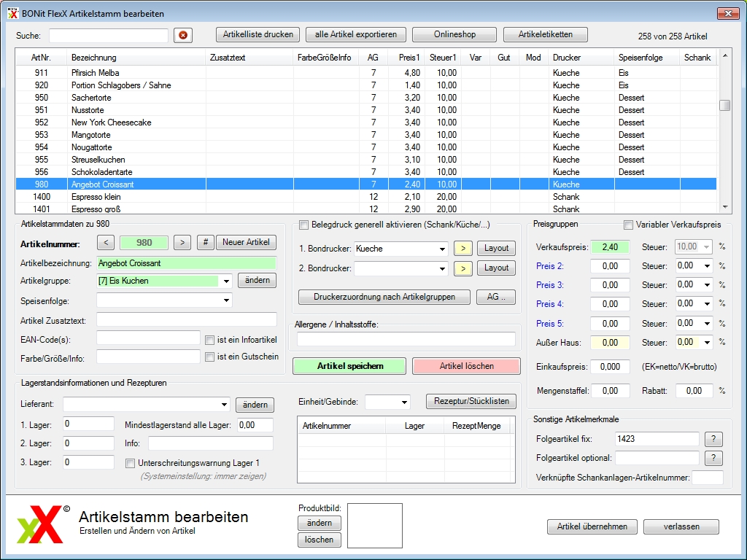Click Druckerzuordnung nach Artikelgruppen
Image resolution: width=747 pixels, height=560 pixels.
click(384, 297)
